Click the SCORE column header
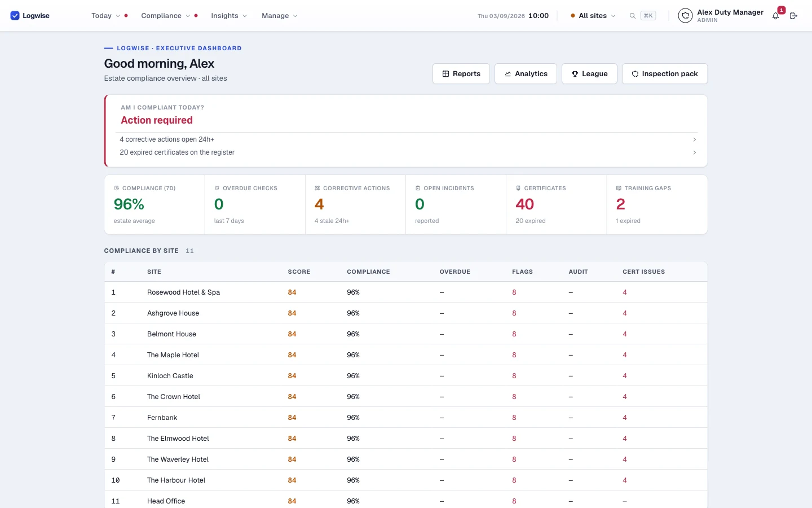The width and height of the screenshot is (812, 508). (299, 272)
